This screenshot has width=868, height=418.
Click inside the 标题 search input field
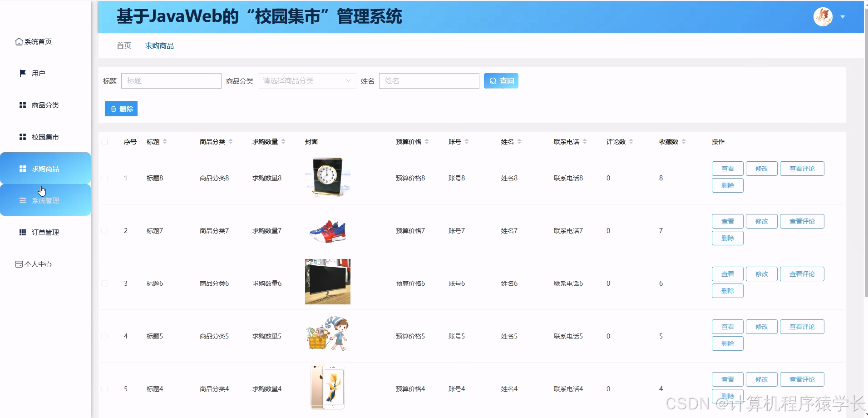tap(171, 80)
